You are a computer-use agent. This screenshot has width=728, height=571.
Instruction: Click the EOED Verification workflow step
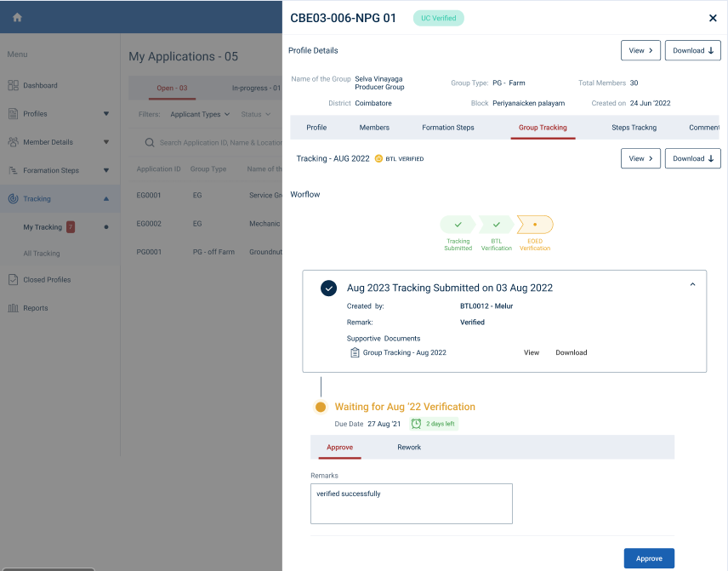pos(535,225)
